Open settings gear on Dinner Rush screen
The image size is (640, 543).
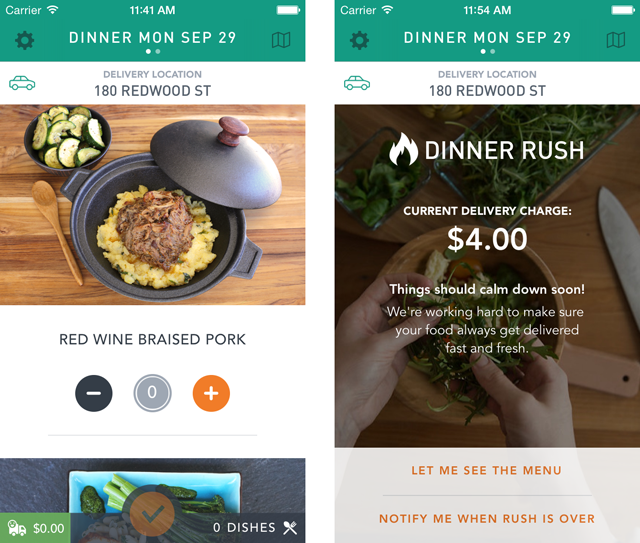coord(359,40)
